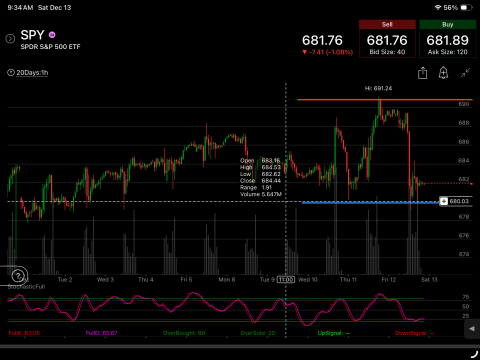The height and width of the screenshot is (360, 480).
Task: Tap the Share chart icon
Action: point(422,73)
